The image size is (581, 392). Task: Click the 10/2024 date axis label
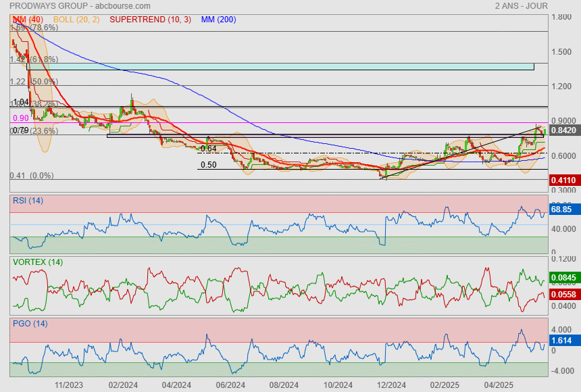click(338, 385)
